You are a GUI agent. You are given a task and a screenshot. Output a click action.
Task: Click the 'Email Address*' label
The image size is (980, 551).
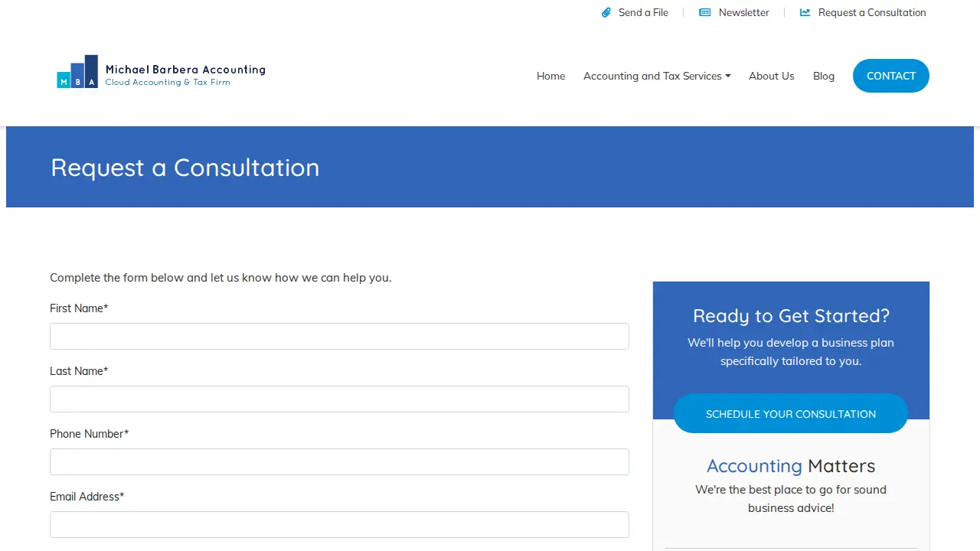[x=87, y=497]
